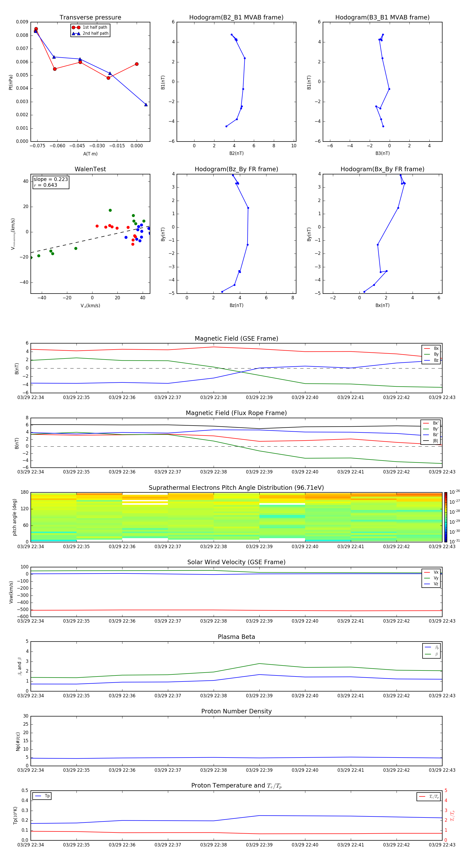Click the 'Proton Temperature and Te/Tp' title
The width and height of the screenshot is (473, 868).
(x=236, y=786)
